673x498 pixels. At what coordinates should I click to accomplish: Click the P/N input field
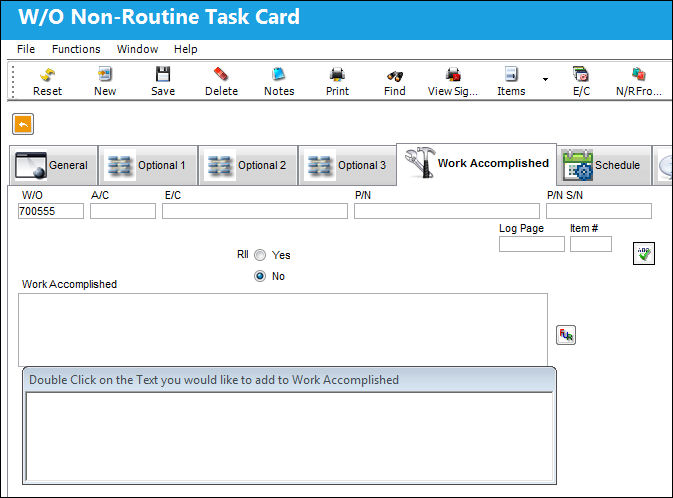point(447,211)
